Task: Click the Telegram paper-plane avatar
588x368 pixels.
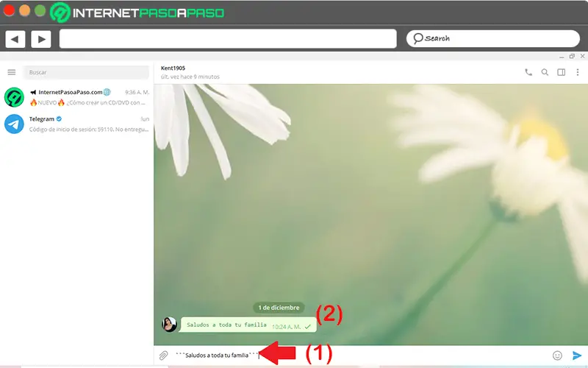Action: pyautogui.click(x=14, y=124)
